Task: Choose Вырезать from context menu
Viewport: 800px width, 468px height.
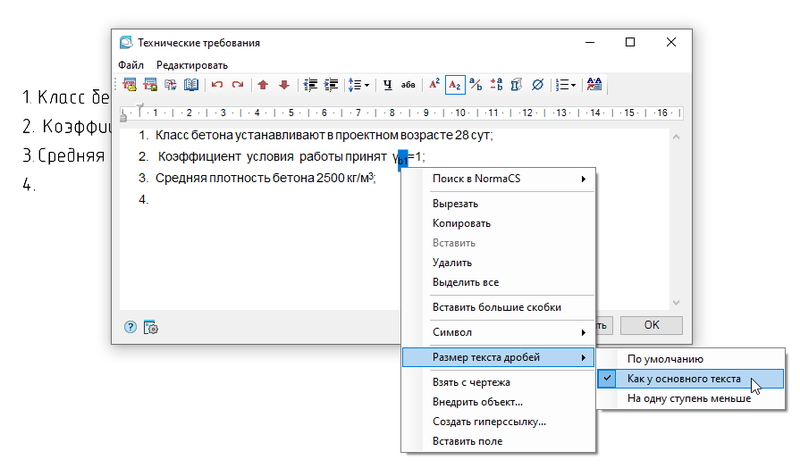Action: (x=498, y=204)
